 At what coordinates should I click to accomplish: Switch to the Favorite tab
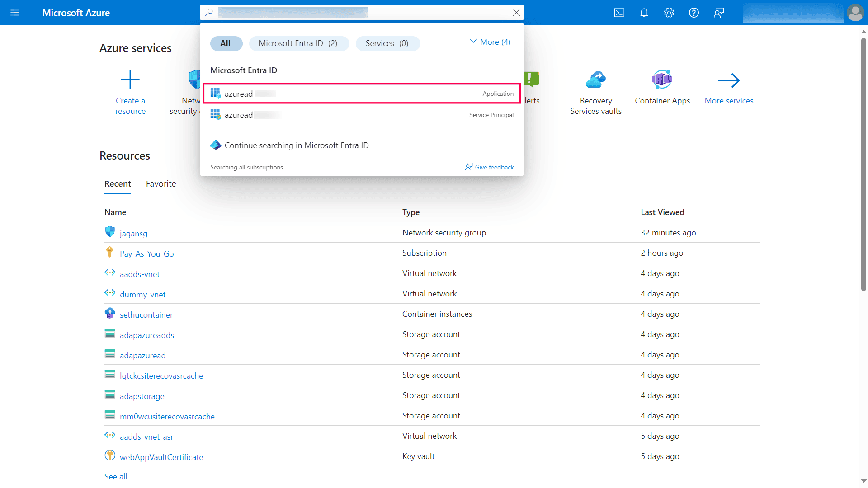pos(160,184)
